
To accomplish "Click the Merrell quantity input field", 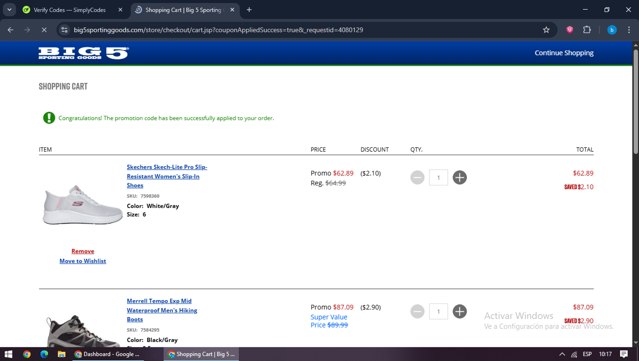I will pos(438,312).
